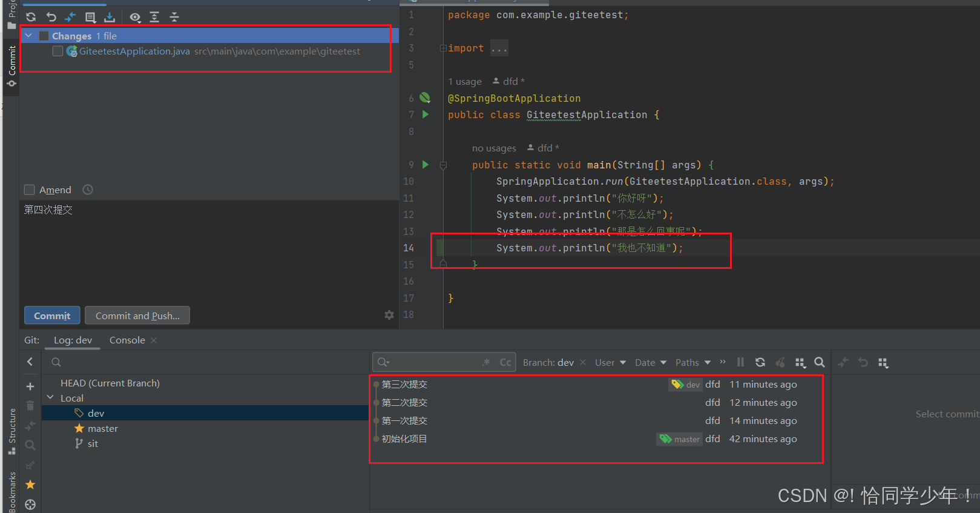Toggle the intelliSort pause-like icon

coord(740,362)
